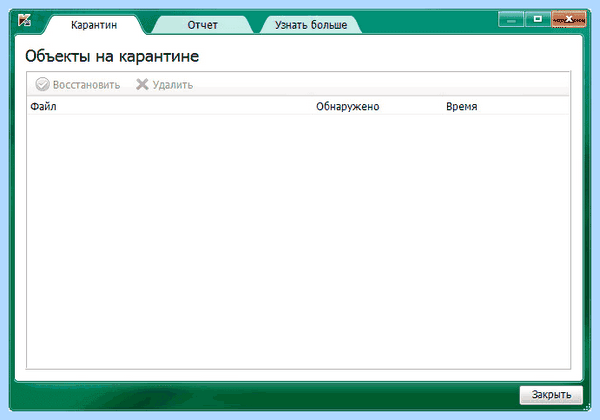Click the Удалить toolbar label
This screenshot has height=420, width=600.
point(173,85)
